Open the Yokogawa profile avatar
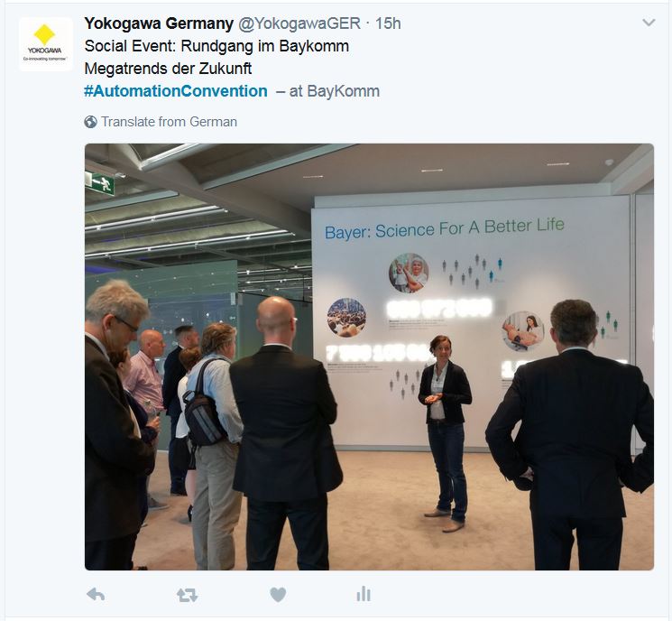672x621 pixels. tap(46, 43)
